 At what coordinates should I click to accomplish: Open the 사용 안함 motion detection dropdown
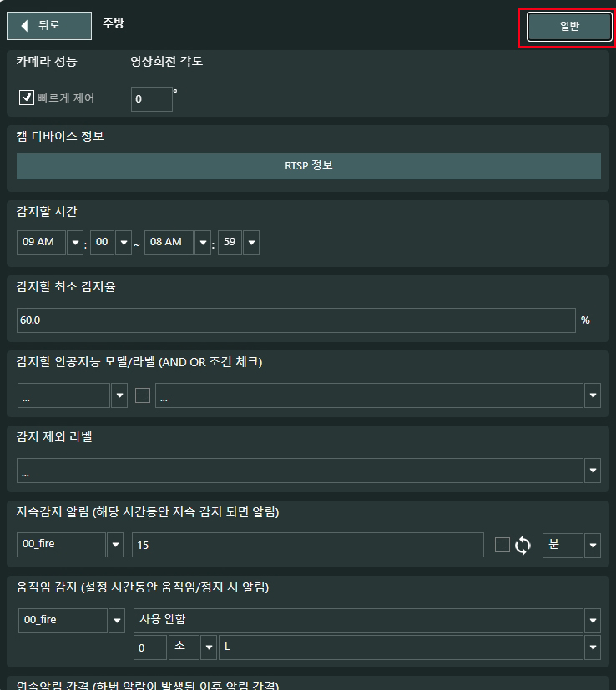(x=593, y=621)
